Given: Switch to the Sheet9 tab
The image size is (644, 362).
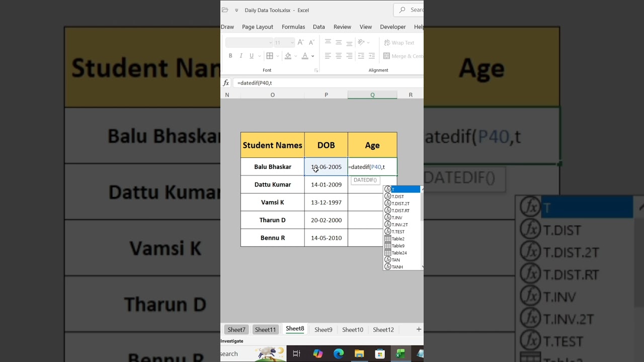Looking at the screenshot, I should point(324,330).
